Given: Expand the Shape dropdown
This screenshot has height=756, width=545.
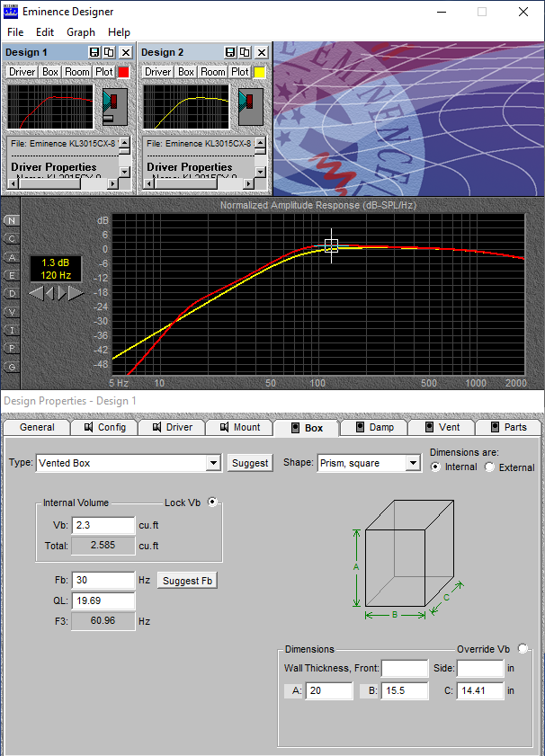Looking at the screenshot, I should point(413,463).
